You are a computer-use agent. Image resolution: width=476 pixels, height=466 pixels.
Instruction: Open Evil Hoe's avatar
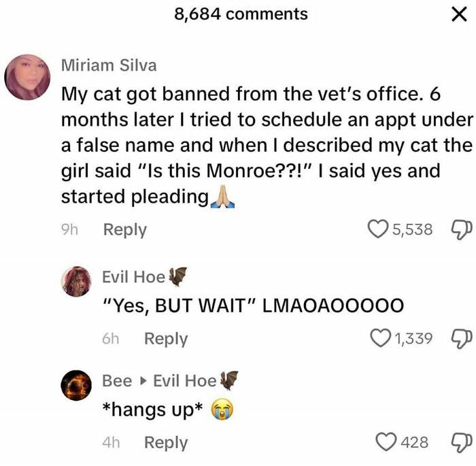76,282
